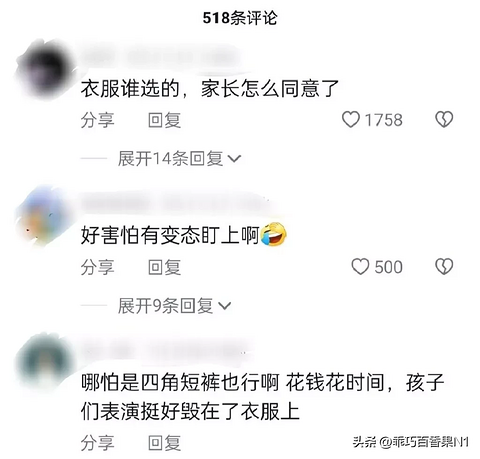The image size is (480, 459).
Task: Dislike the first comment via broken heart
Action: pos(444,119)
